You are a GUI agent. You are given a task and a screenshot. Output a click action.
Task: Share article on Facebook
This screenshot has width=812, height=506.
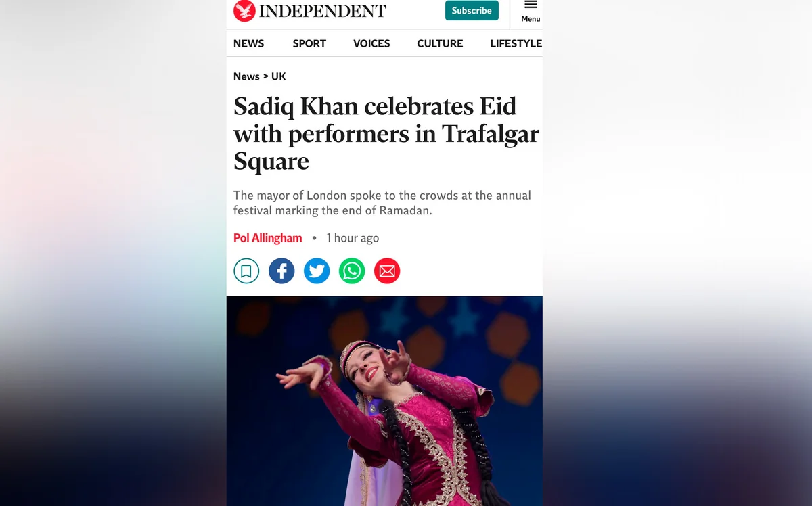tap(281, 271)
